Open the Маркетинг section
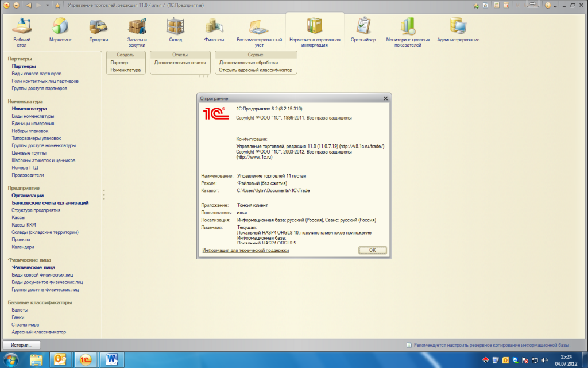Screen dimensions: 588x368 [x=60, y=30]
